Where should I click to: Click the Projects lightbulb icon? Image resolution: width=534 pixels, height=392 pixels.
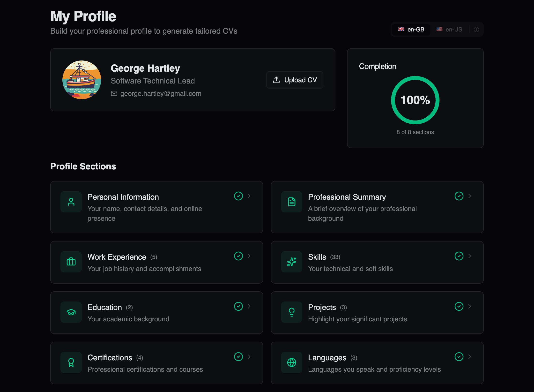[292, 312]
